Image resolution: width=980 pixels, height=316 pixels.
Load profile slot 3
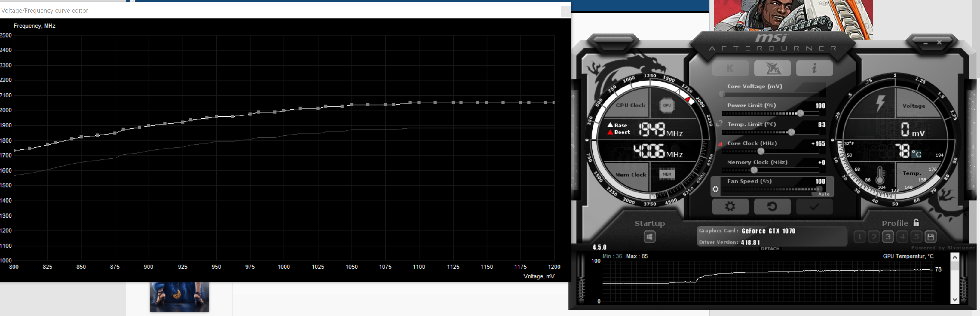[x=888, y=237]
